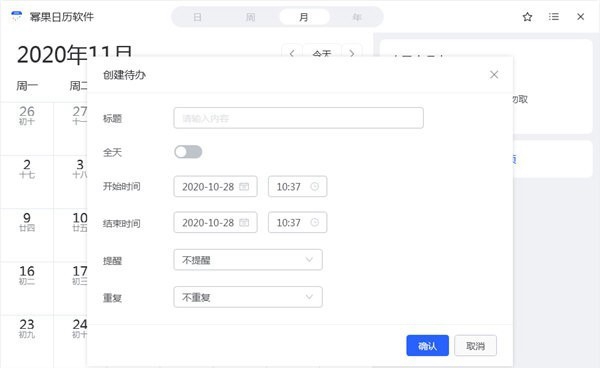Select calendar day 10 廿五
This screenshot has width=600, height=368.
click(x=80, y=222)
